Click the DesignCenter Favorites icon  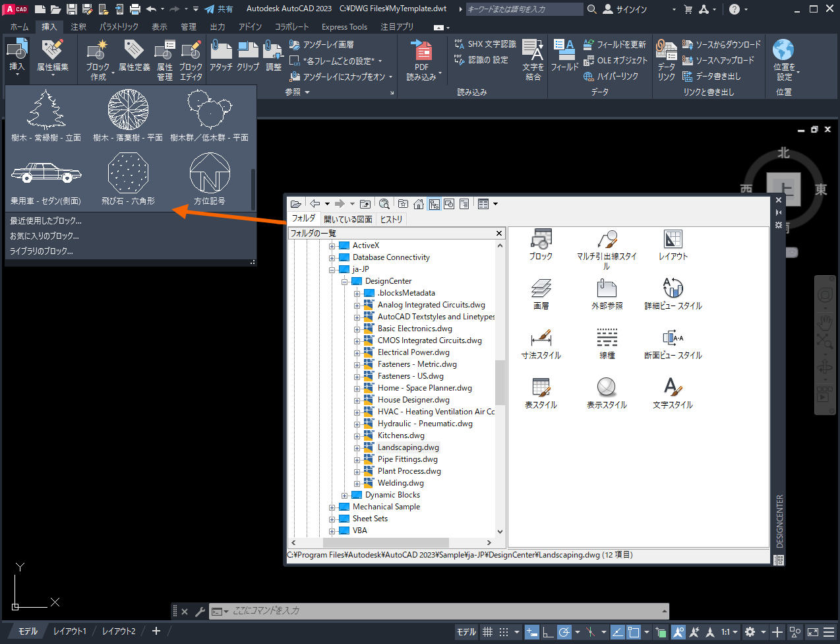coord(404,204)
